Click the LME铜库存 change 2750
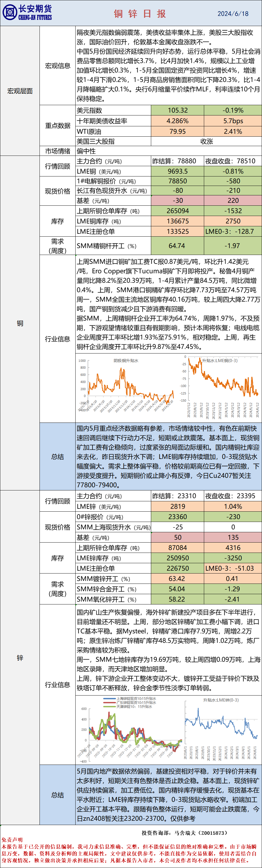 (x=233, y=221)
